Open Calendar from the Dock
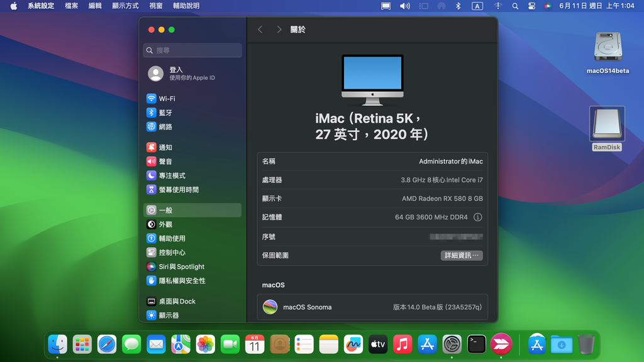 coord(255,344)
